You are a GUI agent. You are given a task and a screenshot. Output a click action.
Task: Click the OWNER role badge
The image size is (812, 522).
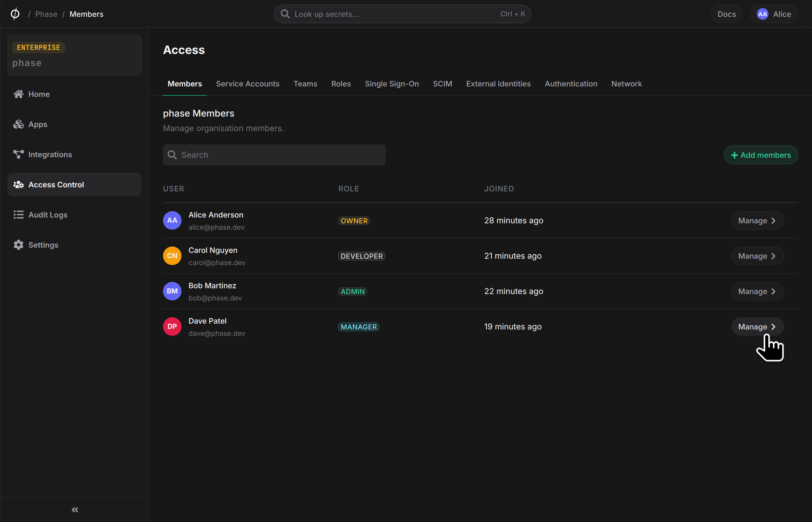click(x=354, y=221)
